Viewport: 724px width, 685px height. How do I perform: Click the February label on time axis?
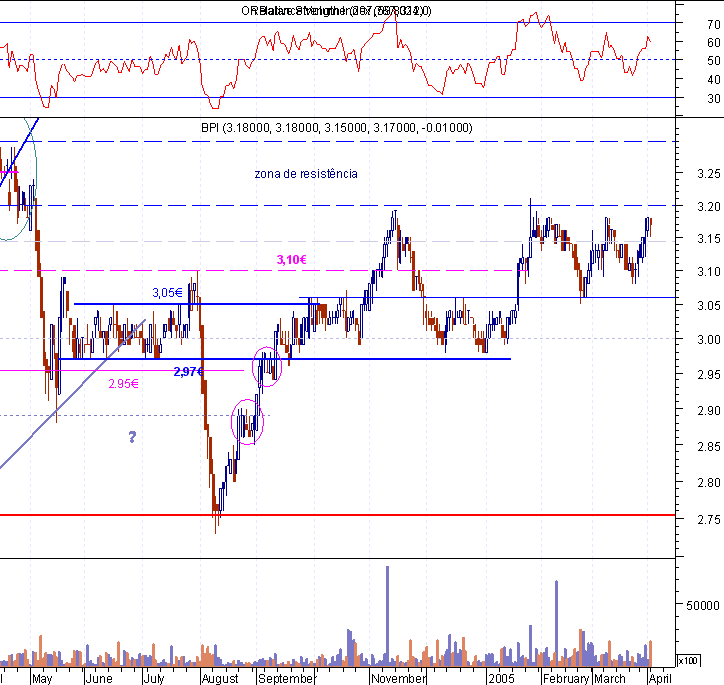567,679
